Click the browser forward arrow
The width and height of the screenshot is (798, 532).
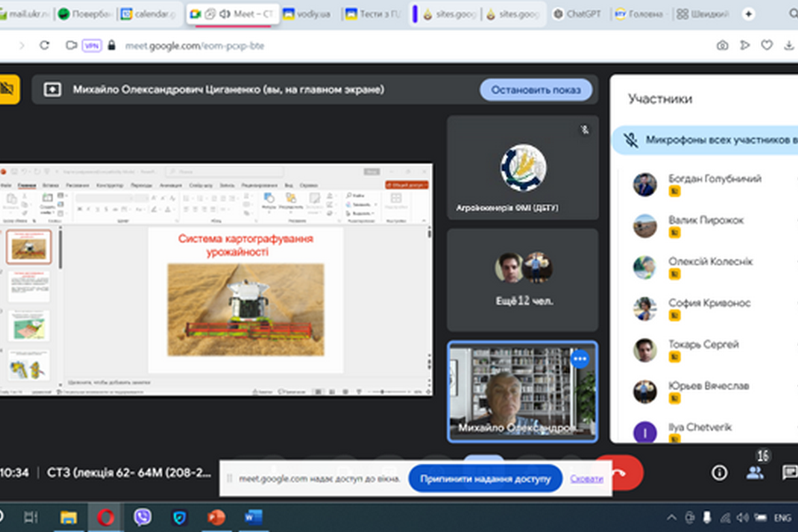tap(21, 45)
